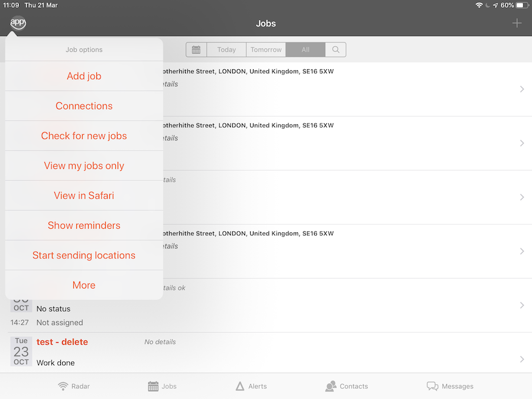
Task: Click the search magnifier icon
Action: click(336, 50)
